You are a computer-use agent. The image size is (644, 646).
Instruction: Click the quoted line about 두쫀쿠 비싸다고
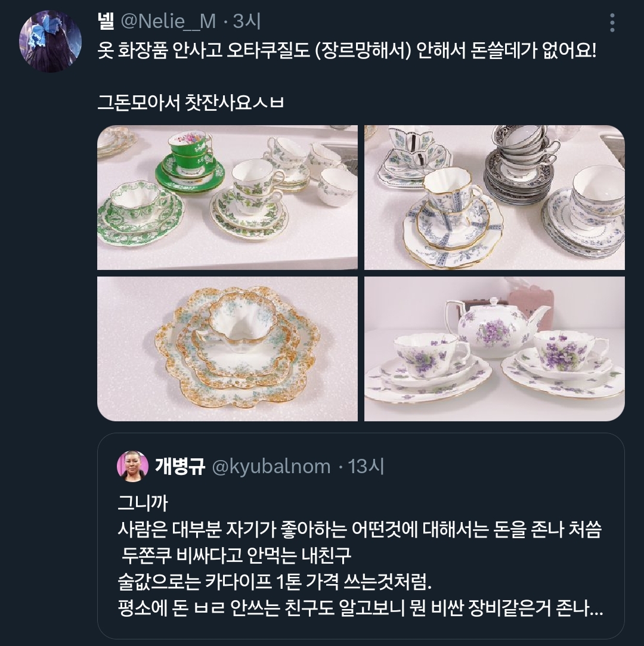coord(236,555)
